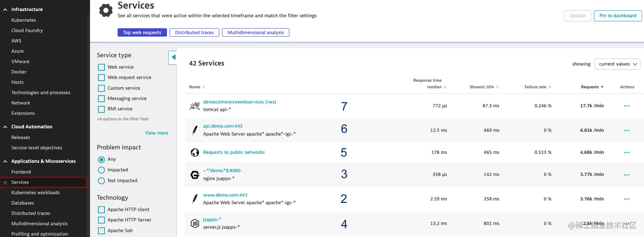Click the nginx icon next to ~^*demo.*$:8080
The image size is (644, 237).
(195, 174)
